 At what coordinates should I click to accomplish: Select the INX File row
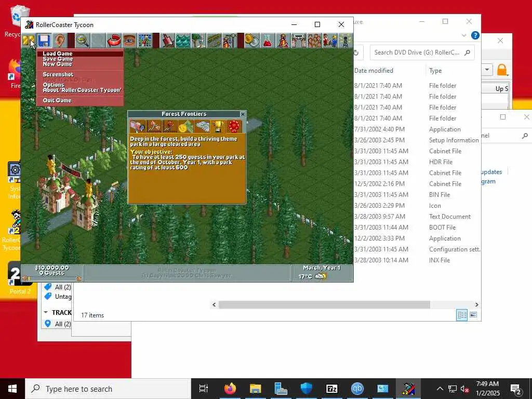tap(417, 260)
